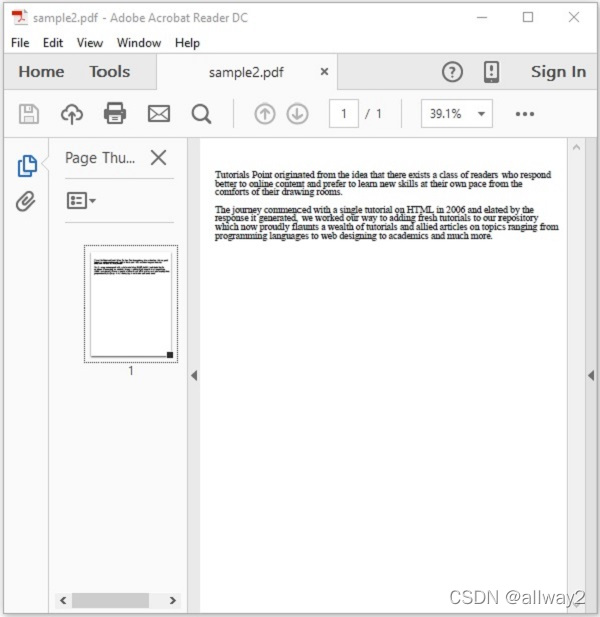The width and height of the screenshot is (600, 617).
Task: Upload file to cloud icon
Action: click(x=72, y=114)
